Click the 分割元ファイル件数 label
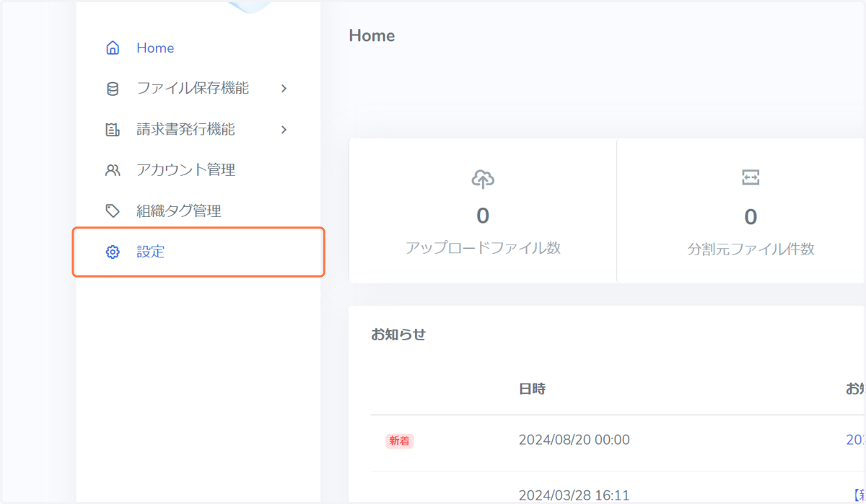866x504 pixels. 751,249
